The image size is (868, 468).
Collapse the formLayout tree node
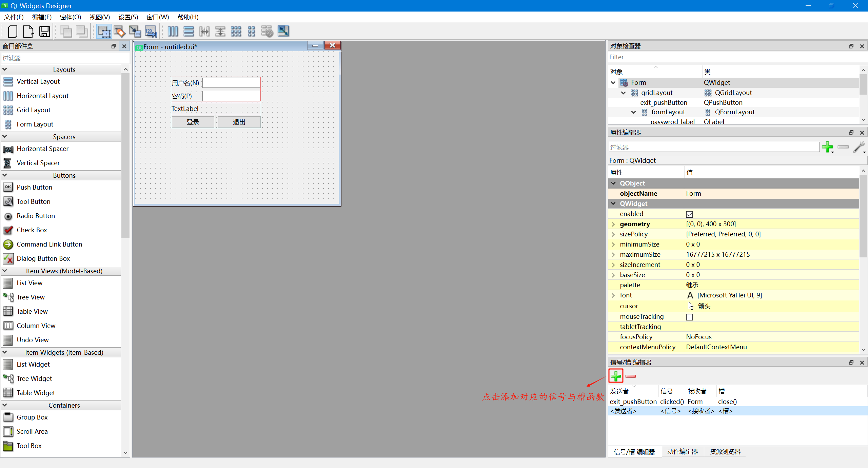[633, 112]
